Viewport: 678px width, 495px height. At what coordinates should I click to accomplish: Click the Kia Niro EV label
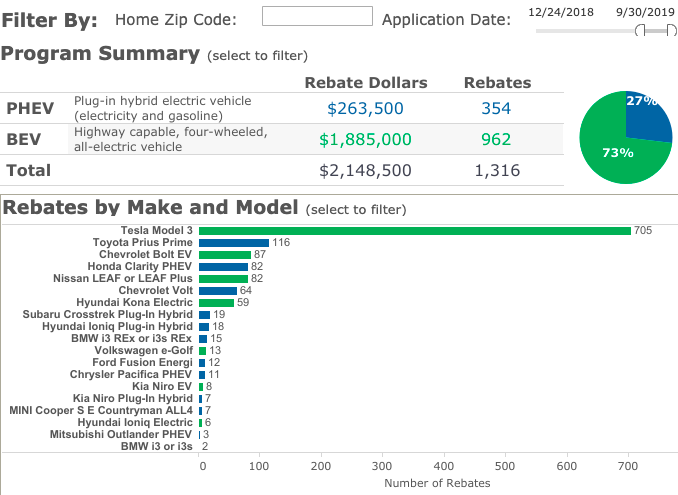tap(162, 386)
